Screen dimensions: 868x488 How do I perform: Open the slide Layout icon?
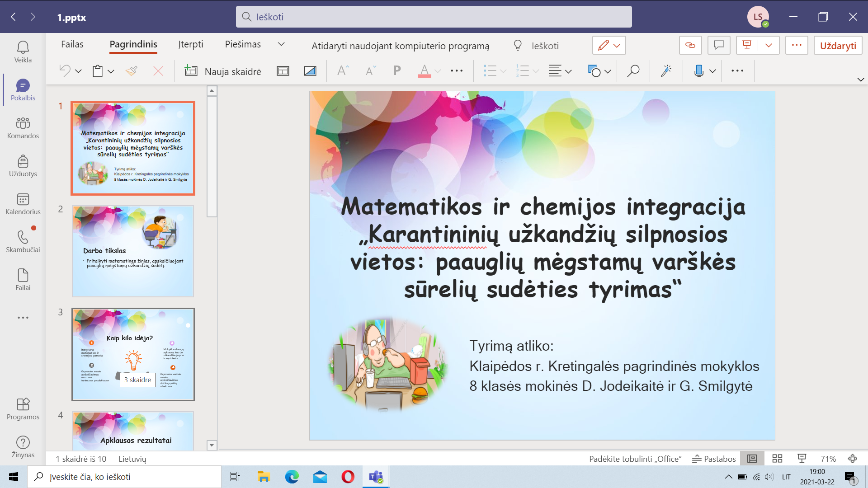coord(283,71)
